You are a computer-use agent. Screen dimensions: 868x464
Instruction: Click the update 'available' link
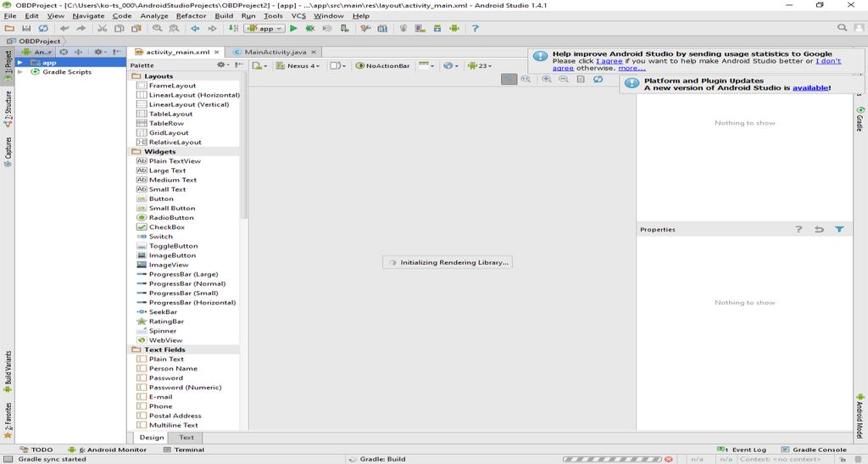810,88
